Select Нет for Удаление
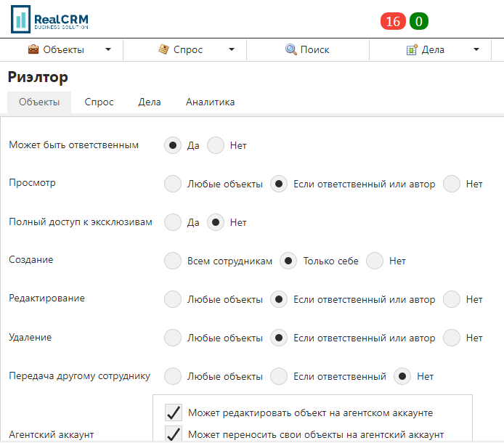This screenshot has width=504, height=443. point(452,338)
